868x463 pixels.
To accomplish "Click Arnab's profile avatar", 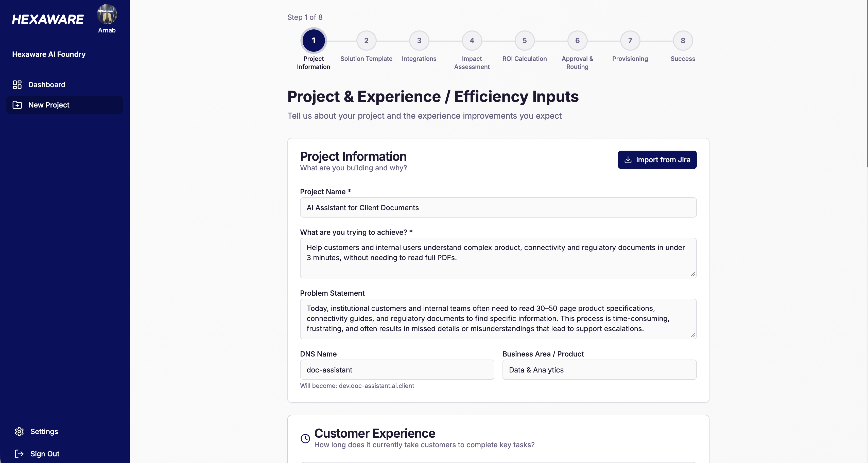I will click(x=107, y=14).
